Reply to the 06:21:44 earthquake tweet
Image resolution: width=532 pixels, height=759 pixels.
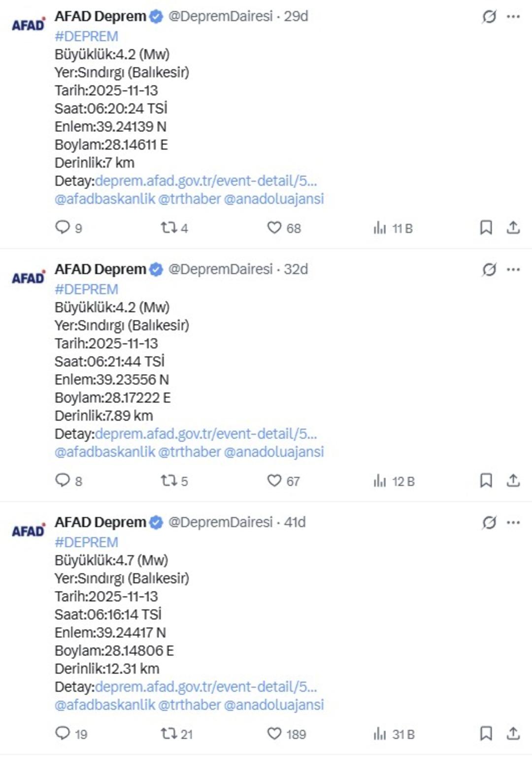[63, 480]
